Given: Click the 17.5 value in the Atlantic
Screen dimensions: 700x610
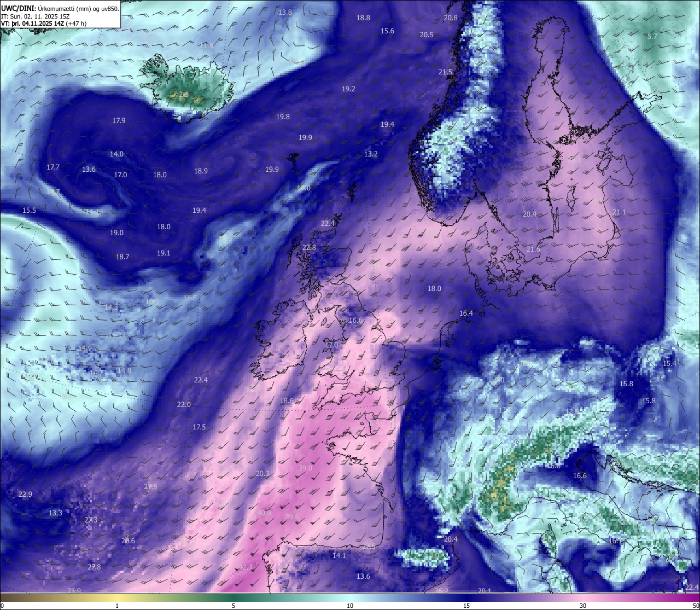Looking at the screenshot, I should (199, 427).
